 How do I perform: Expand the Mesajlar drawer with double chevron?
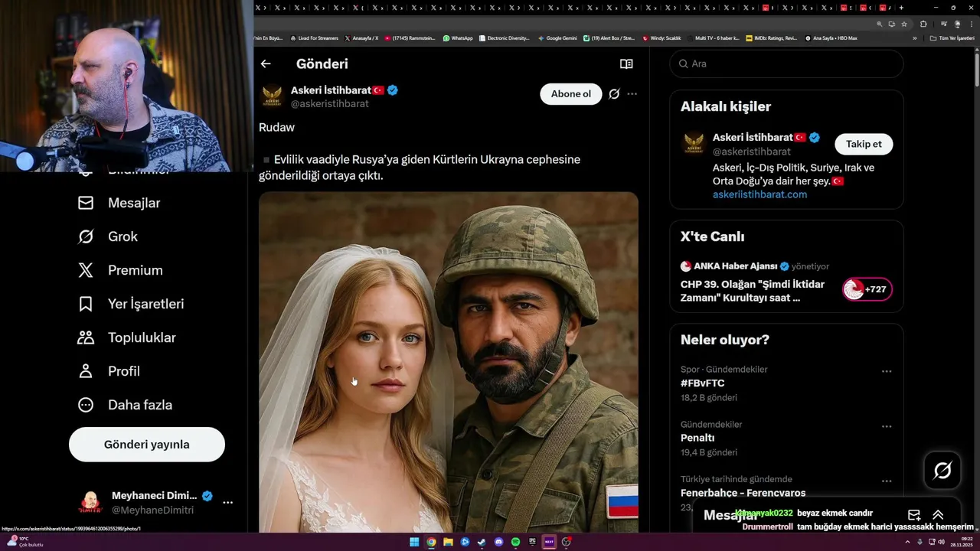(x=938, y=515)
